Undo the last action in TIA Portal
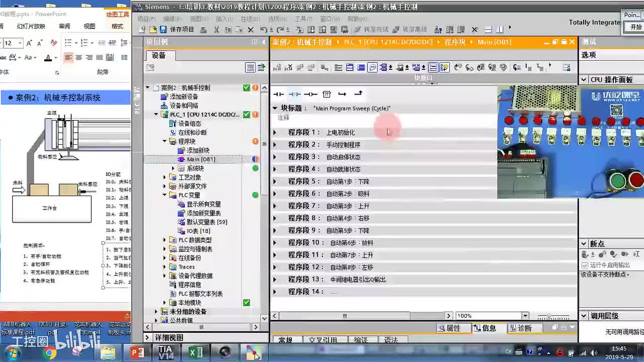 (263, 30)
